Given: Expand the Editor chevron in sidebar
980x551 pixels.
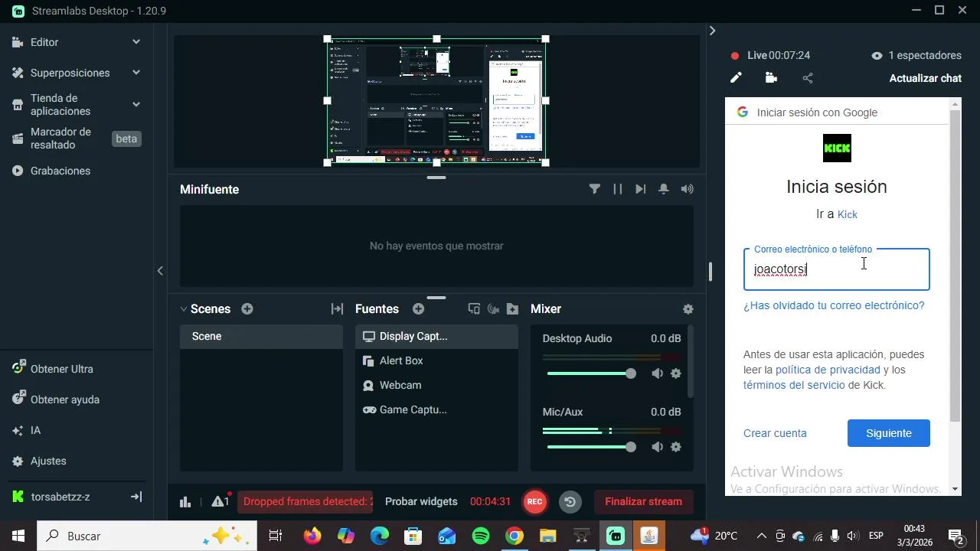Looking at the screenshot, I should [136, 42].
